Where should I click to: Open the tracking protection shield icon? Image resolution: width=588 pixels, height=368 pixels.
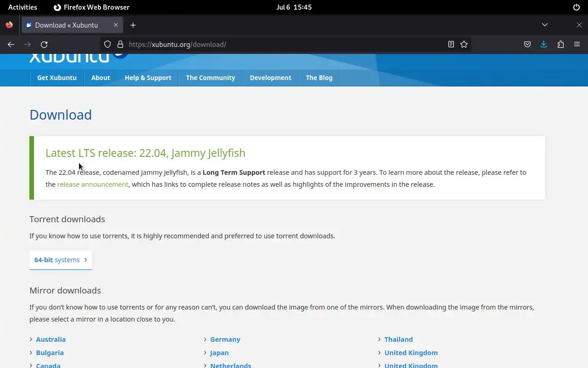[x=107, y=45]
